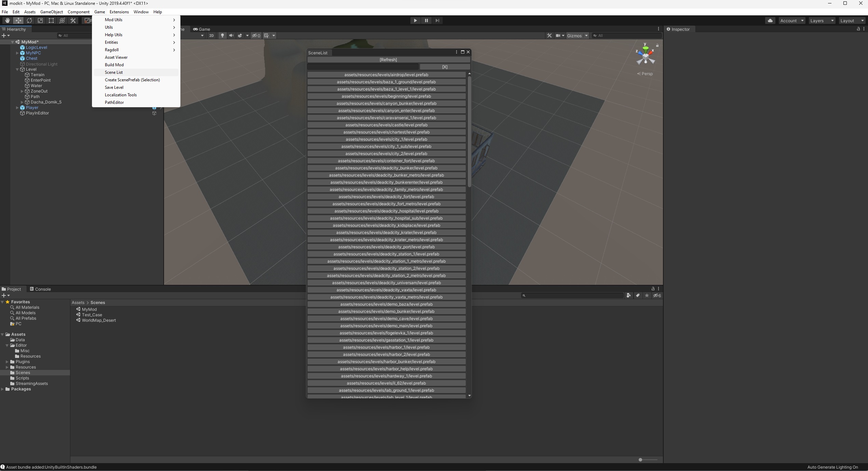Select the Scale tool in toolbar

pyautogui.click(x=40, y=20)
